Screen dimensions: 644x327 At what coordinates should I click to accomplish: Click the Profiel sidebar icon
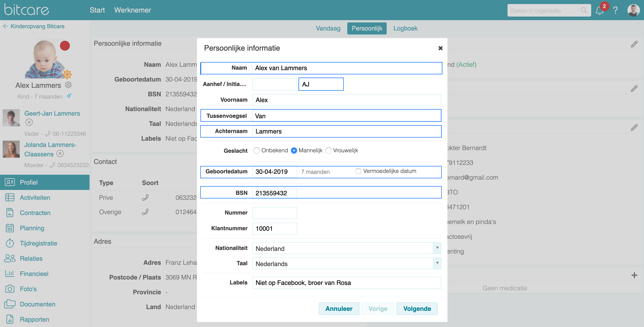click(10, 182)
